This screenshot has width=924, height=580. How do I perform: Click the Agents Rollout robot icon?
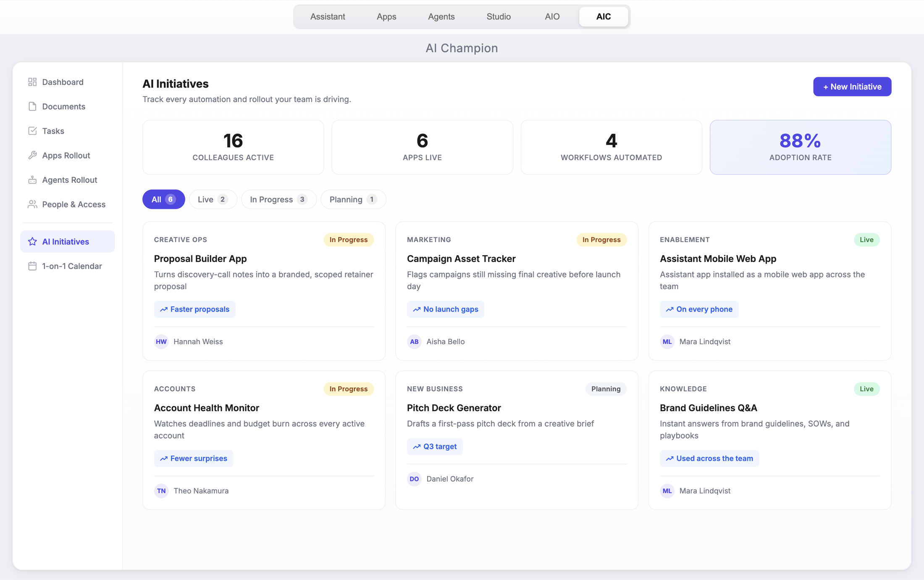pos(32,179)
